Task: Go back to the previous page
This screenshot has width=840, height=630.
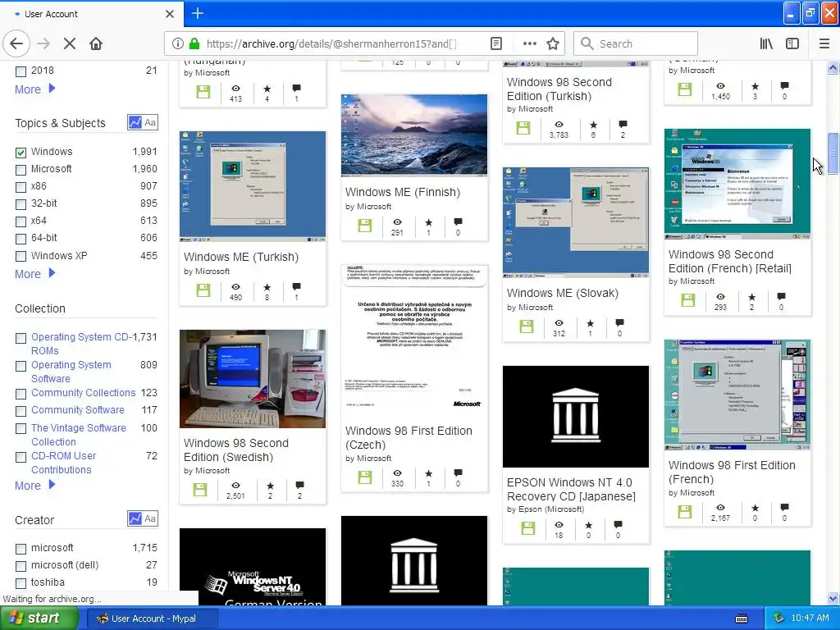Action: click(16, 44)
